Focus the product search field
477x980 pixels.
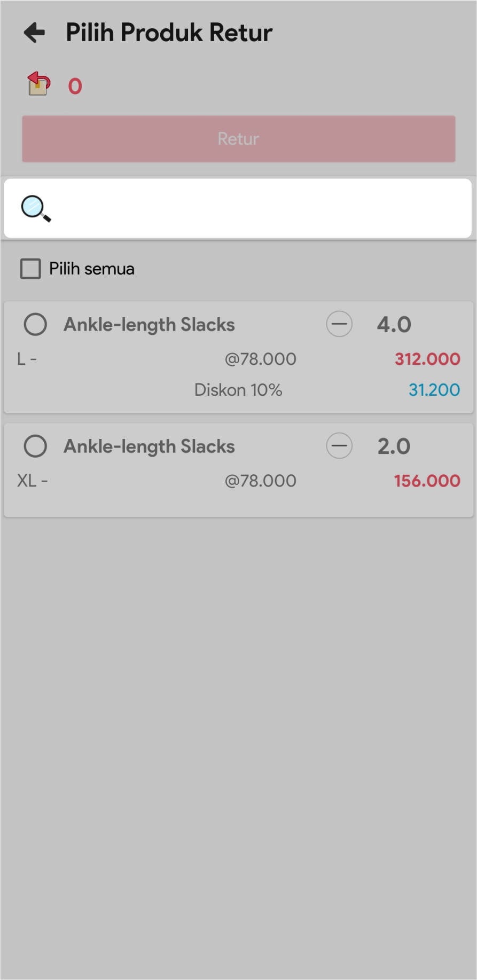pyautogui.click(x=256, y=209)
